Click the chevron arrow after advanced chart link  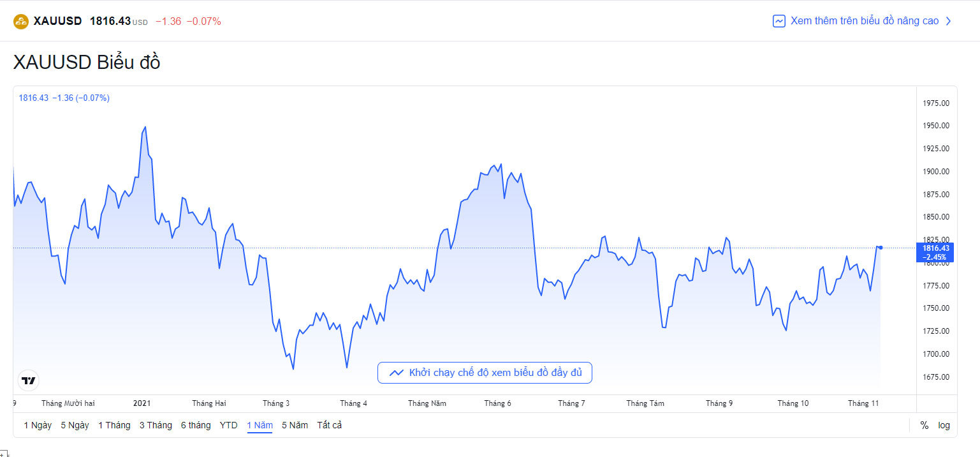tap(948, 21)
